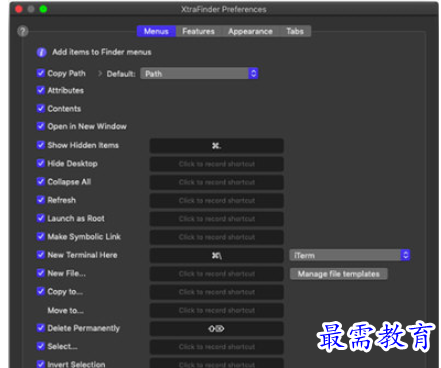The width and height of the screenshot is (441, 368).
Task: Click the Move to... label
Action: (x=65, y=310)
